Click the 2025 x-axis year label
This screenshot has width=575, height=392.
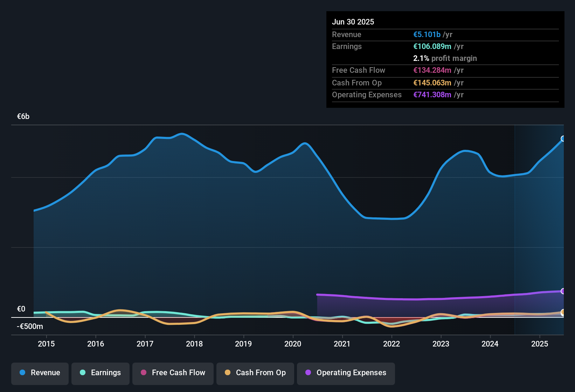pos(539,344)
